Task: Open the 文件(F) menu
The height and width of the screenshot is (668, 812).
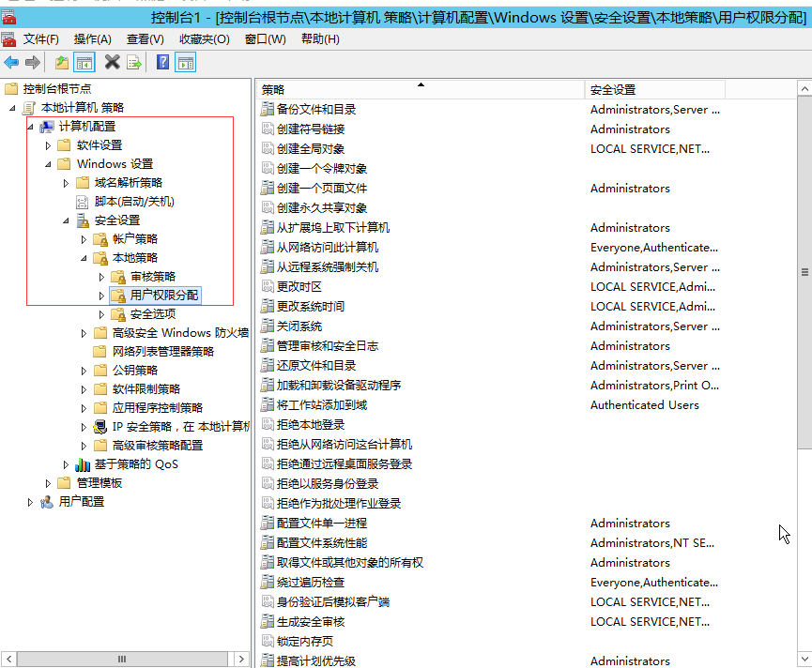Action: coord(41,39)
